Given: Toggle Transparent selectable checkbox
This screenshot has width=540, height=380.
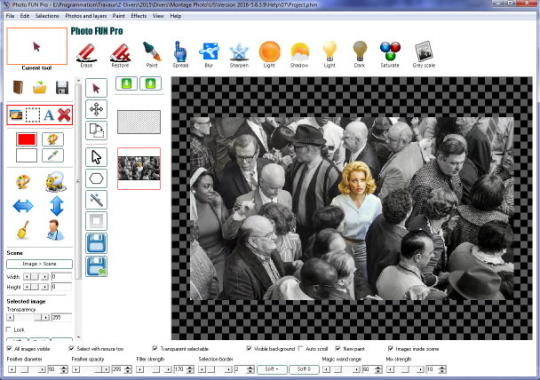Looking at the screenshot, I should pos(155,349).
